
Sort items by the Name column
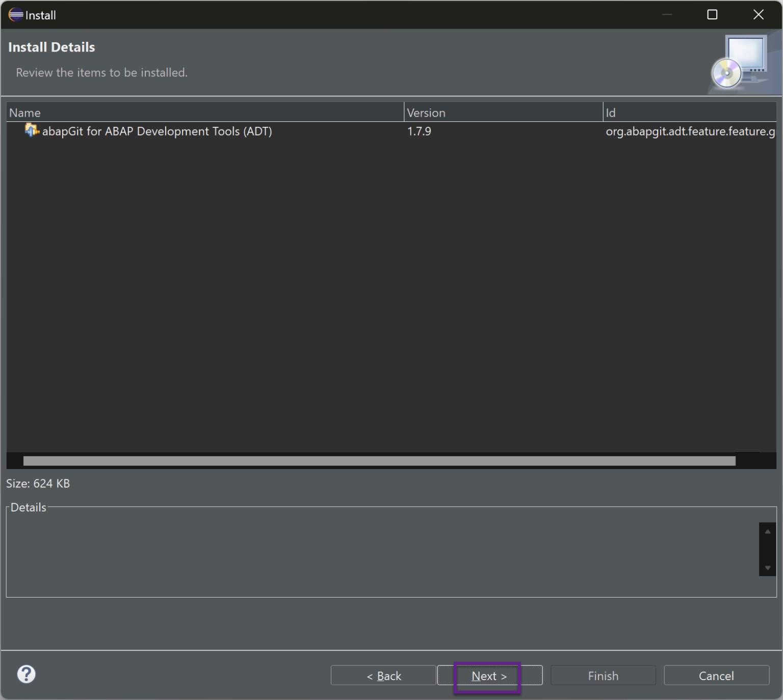[x=204, y=112]
